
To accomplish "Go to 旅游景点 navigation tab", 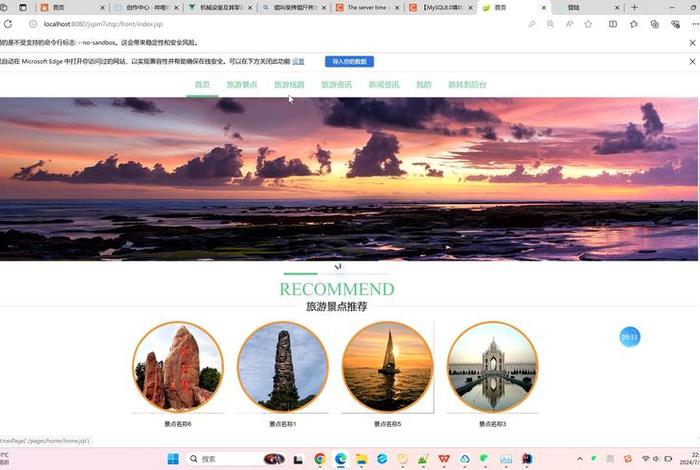I will tap(242, 85).
